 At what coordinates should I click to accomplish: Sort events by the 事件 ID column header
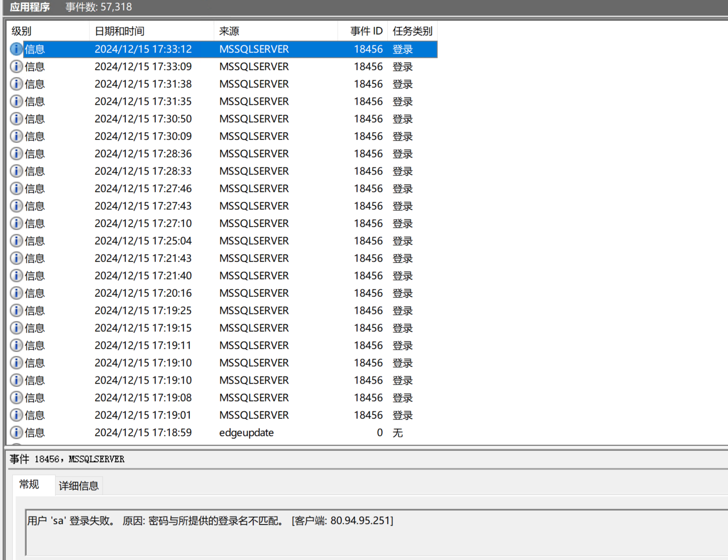363,31
